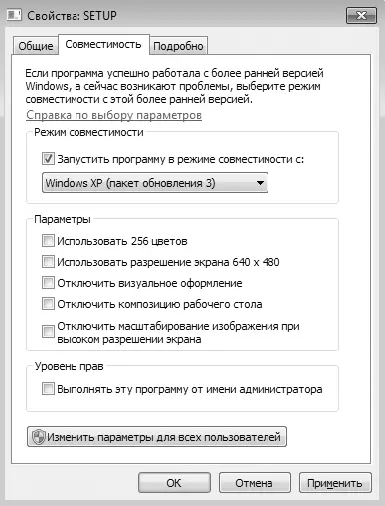Open the Windows XP compatibility dropdown
This screenshot has width=385, height=506.
coord(155,183)
